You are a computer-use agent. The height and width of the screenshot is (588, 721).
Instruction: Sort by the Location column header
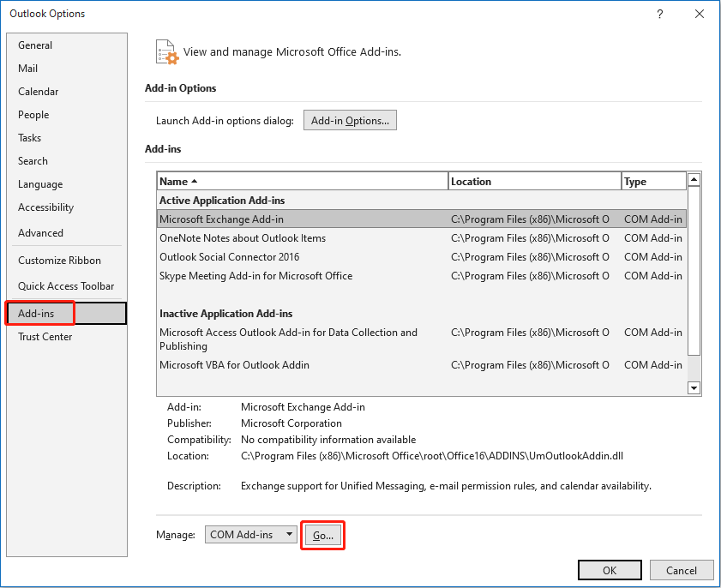(x=535, y=181)
